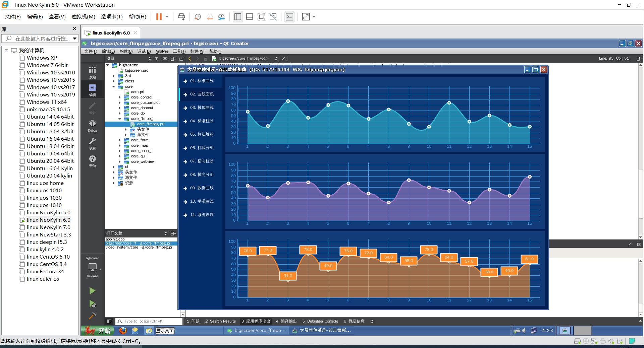Viewport: 644px width, 348px height.
Task: Switch to the 编译输出 output tab
Action: coord(286,321)
